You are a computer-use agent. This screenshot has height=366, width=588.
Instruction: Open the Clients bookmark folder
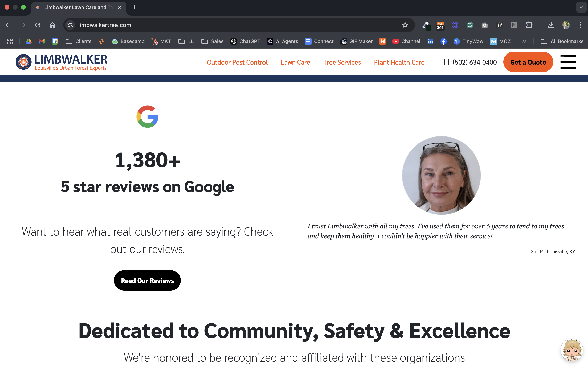79,41
